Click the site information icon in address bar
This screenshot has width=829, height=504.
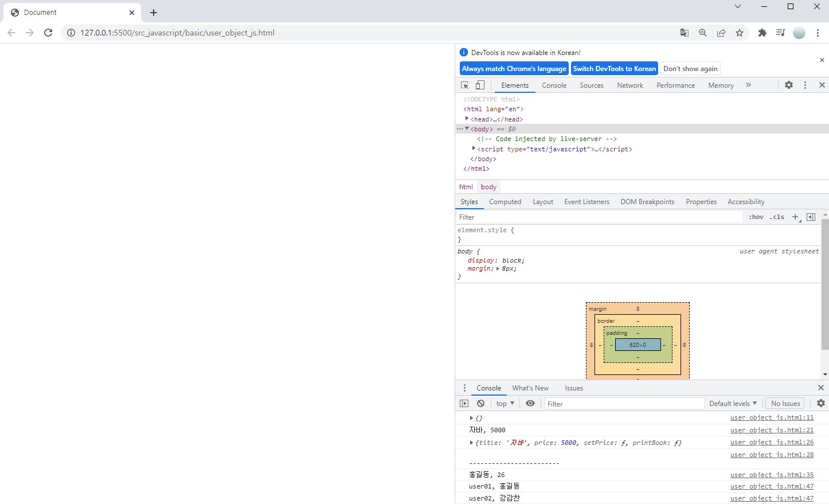[x=71, y=33]
